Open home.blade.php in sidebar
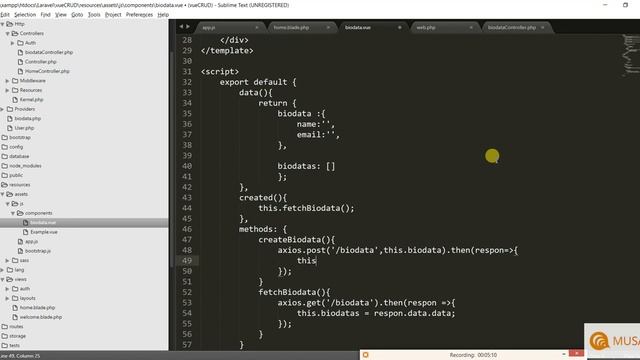 37,308
